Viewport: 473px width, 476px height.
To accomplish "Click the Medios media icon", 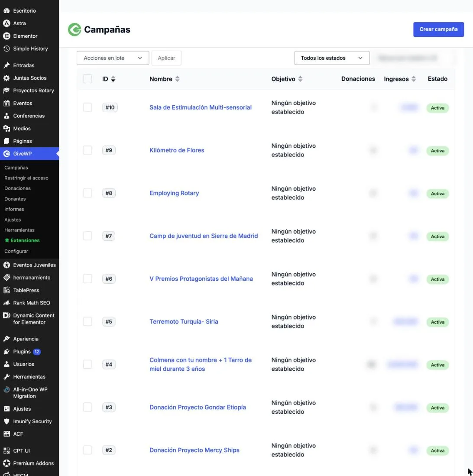I will click(x=6, y=128).
